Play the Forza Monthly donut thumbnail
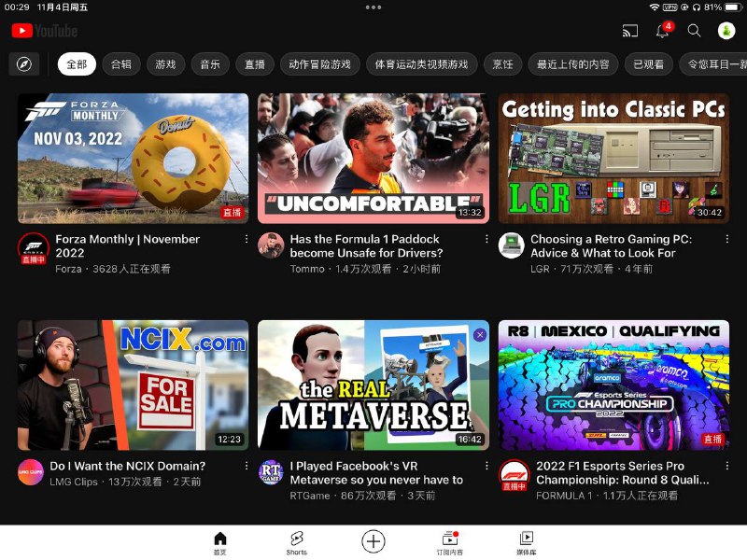The width and height of the screenshot is (747, 560). click(x=133, y=158)
